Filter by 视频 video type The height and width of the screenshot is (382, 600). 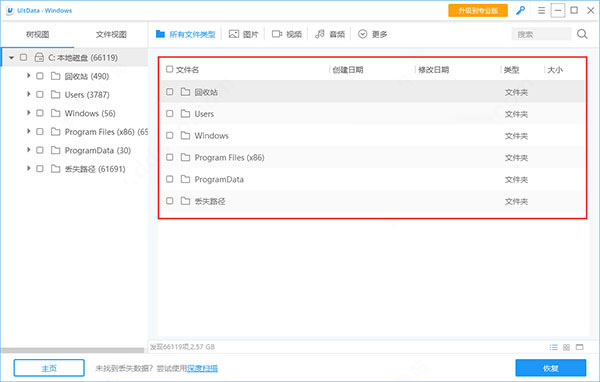coord(287,34)
